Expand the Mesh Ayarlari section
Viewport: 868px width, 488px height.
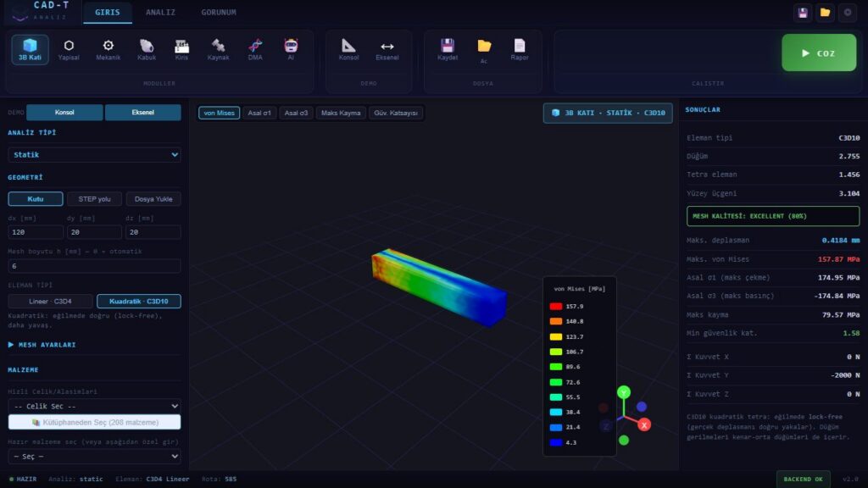(x=42, y=345)
